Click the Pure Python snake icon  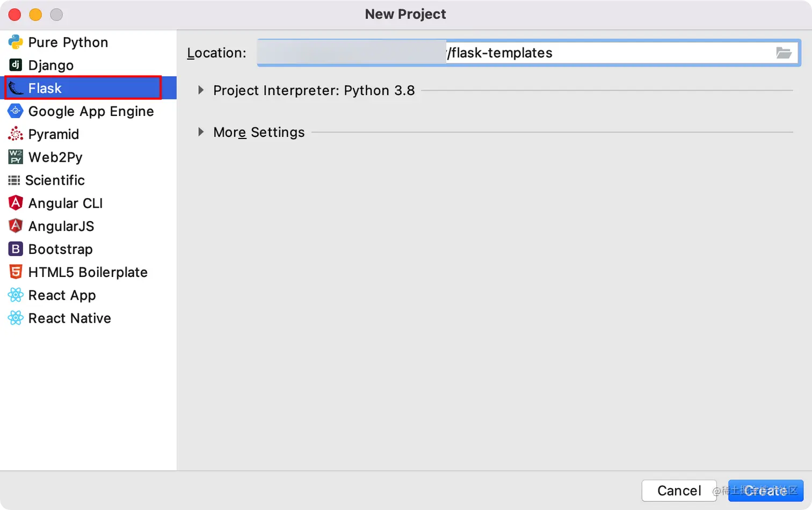click(16, 42)
